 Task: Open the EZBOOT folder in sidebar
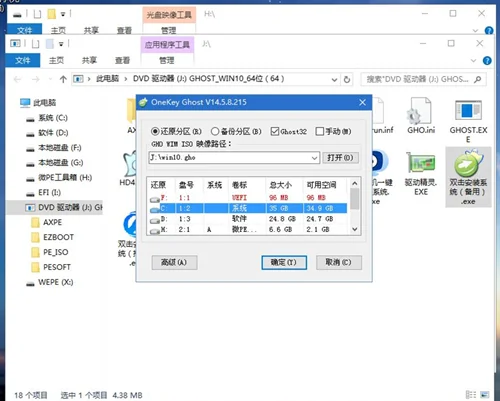click(52, 237)
